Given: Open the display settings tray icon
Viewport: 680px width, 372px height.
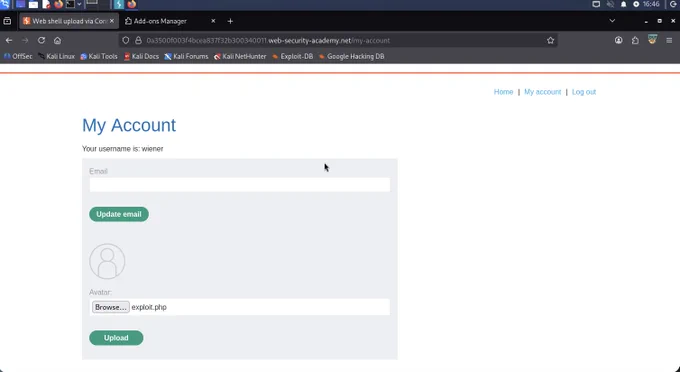Looking at the screenshot, I should click(x=596, y=4).
